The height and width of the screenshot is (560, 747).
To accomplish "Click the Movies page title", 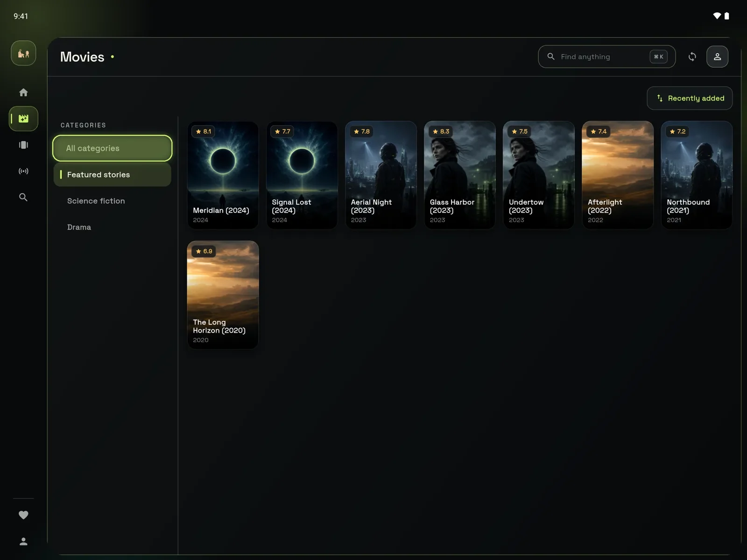I will [82, 57].
